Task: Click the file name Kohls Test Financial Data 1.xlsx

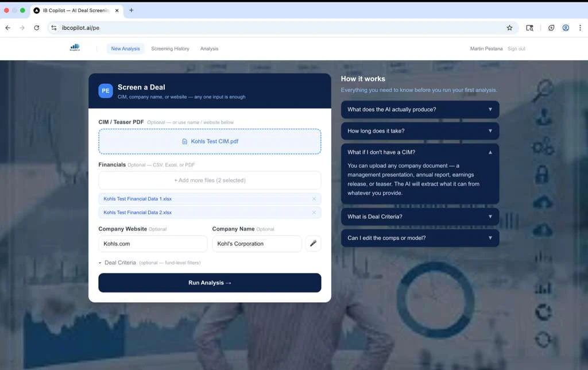Action: (137, 199)
